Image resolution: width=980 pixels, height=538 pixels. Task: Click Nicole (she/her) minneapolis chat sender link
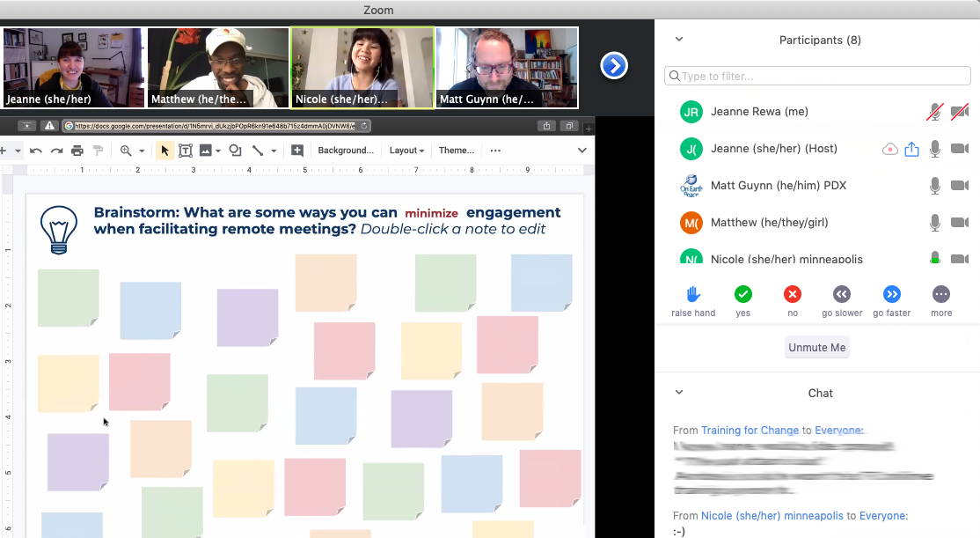tap(772, 516)
